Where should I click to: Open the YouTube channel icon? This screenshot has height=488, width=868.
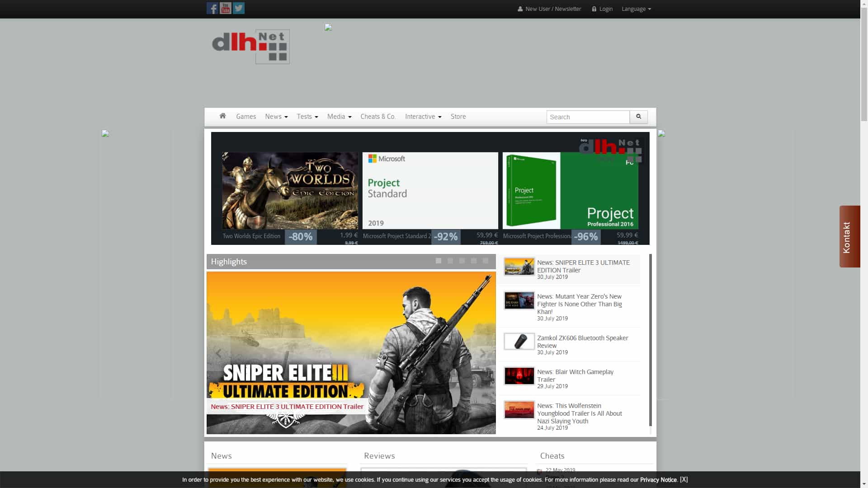pyautogui.click(x=225, y=8)
